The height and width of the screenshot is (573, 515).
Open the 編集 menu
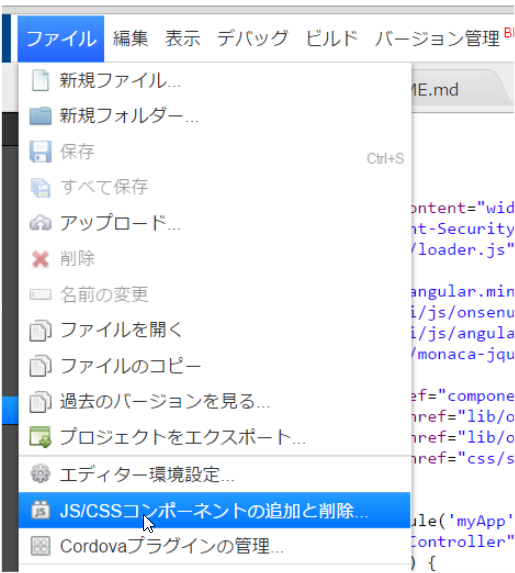(x=130, y=39)
